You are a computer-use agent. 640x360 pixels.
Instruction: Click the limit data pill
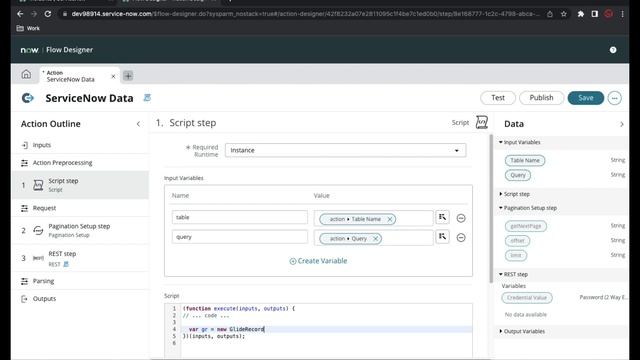[516, 256]
